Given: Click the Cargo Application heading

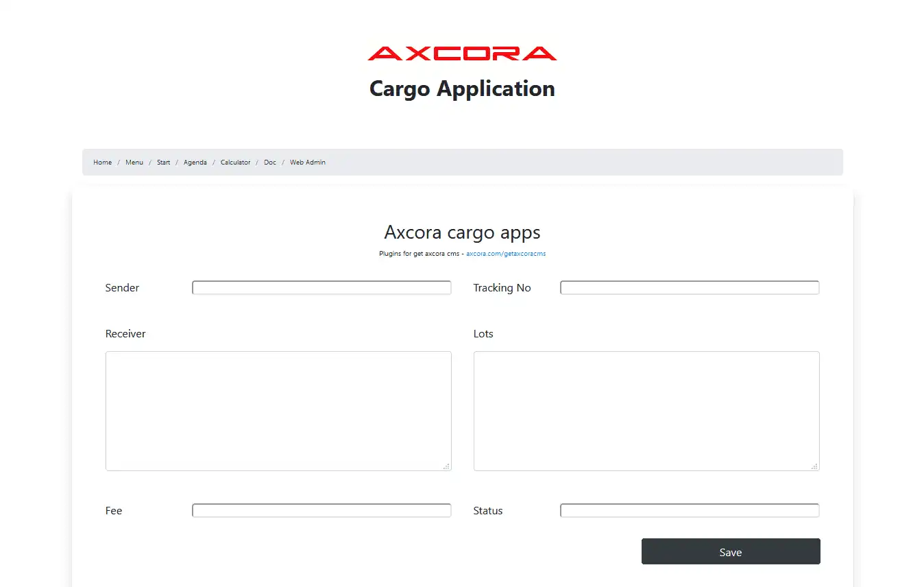Looking at the screenshot, I should [462, 89].
